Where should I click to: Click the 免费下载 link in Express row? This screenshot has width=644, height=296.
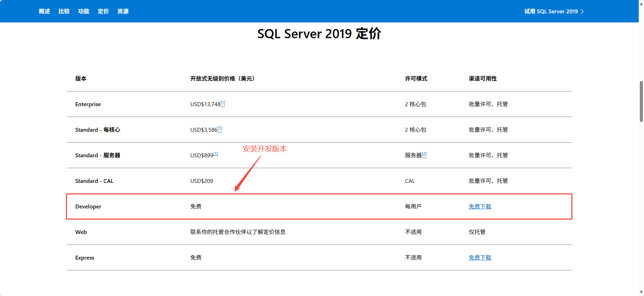[480, 257]
